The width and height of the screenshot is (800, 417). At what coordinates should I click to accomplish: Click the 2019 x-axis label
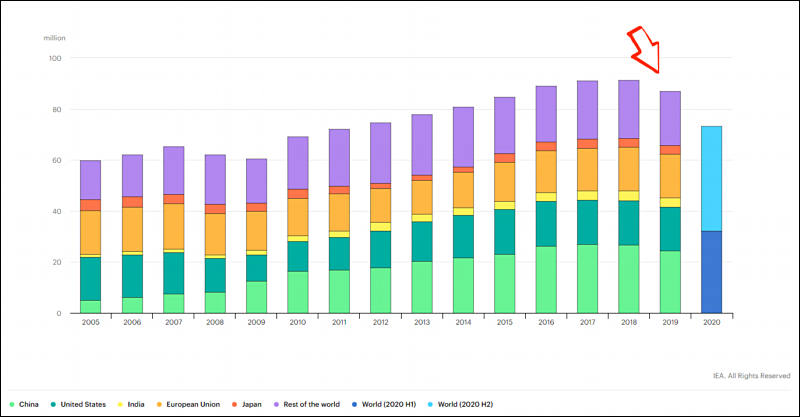click(670, 323)
